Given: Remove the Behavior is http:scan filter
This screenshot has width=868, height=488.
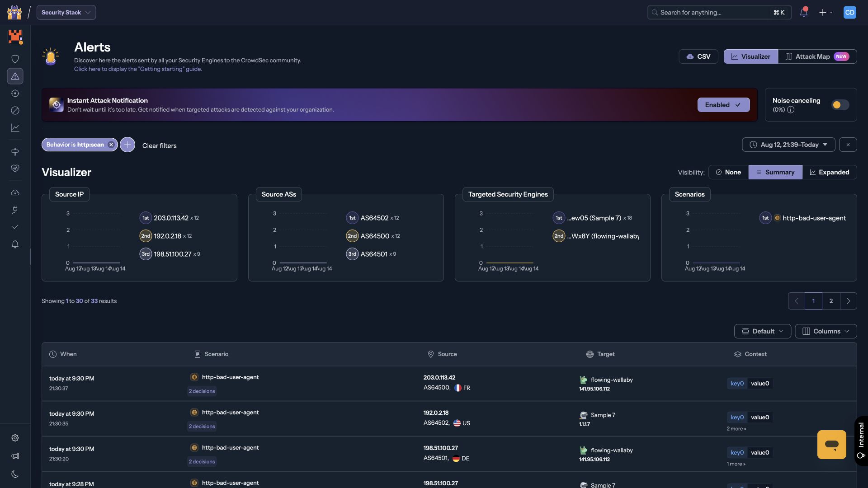Looking at the screenshot, I should (111, 145).
